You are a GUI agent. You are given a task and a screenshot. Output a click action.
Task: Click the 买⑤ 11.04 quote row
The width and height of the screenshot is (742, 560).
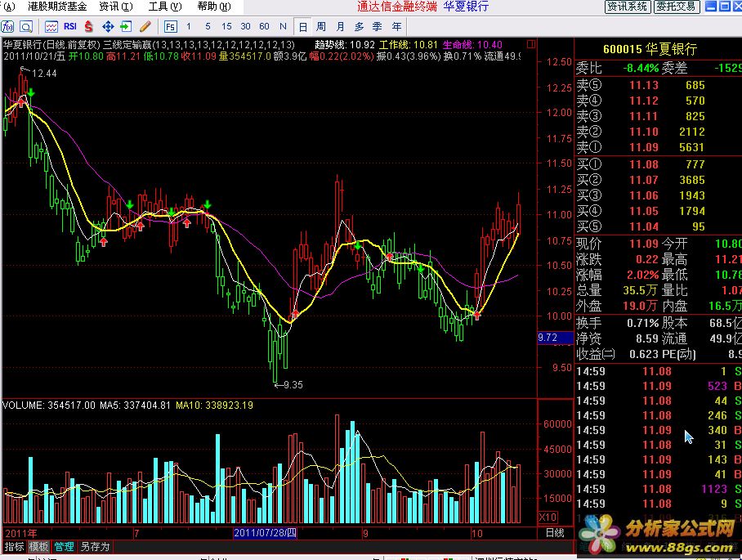point(659,226)
